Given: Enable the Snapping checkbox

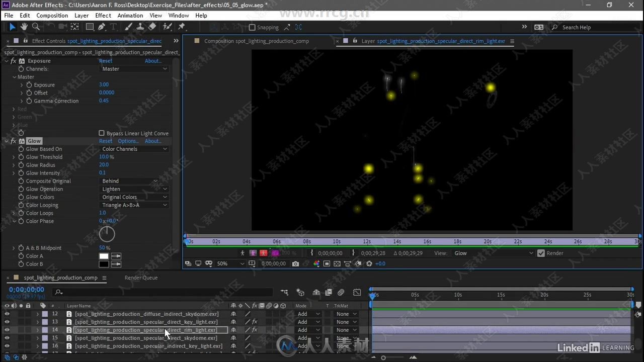Looking at the screenshot, I should (253, 27).
